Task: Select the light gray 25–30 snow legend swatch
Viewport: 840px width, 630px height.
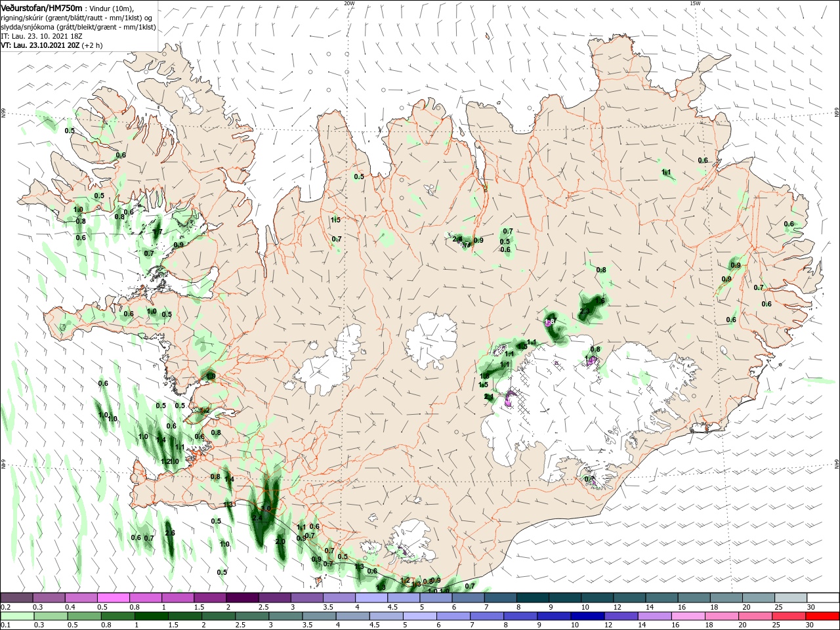Action: click(791, 598)
